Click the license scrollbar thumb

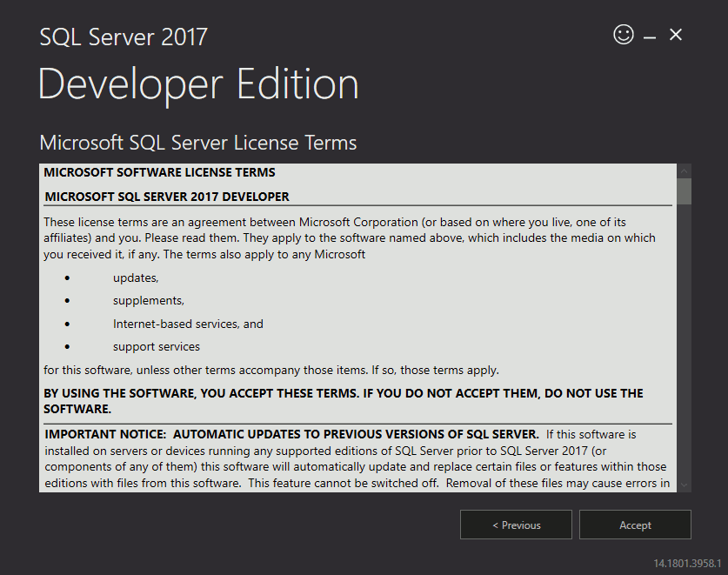click(x=684, y=191)
